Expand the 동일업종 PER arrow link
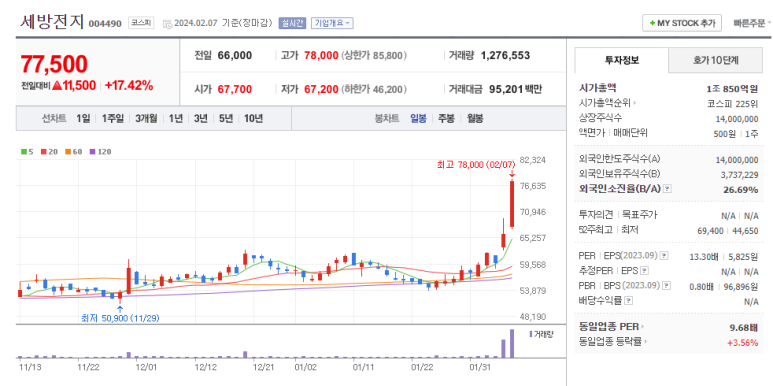 tap(643, 327)
